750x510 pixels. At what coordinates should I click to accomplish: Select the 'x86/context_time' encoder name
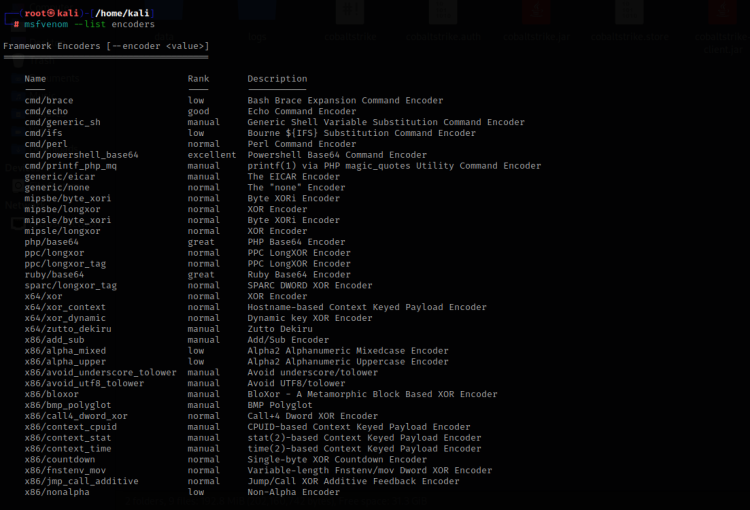68,449
